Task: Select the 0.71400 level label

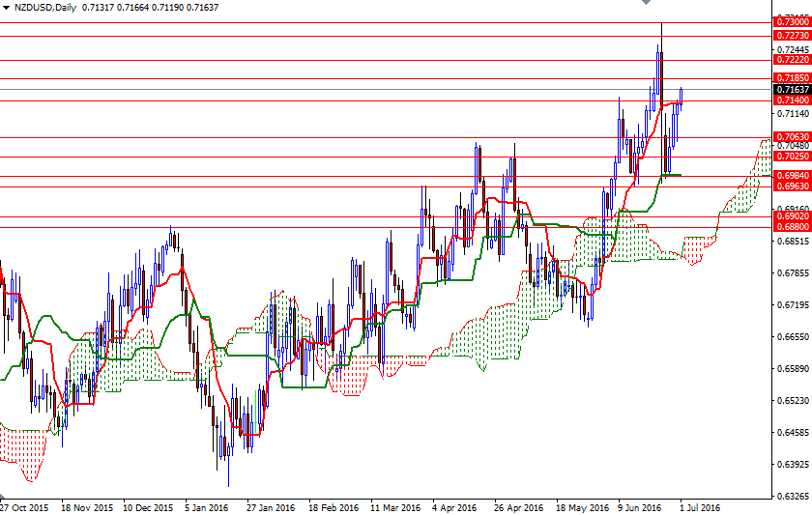Action: [x=792, y=100]
